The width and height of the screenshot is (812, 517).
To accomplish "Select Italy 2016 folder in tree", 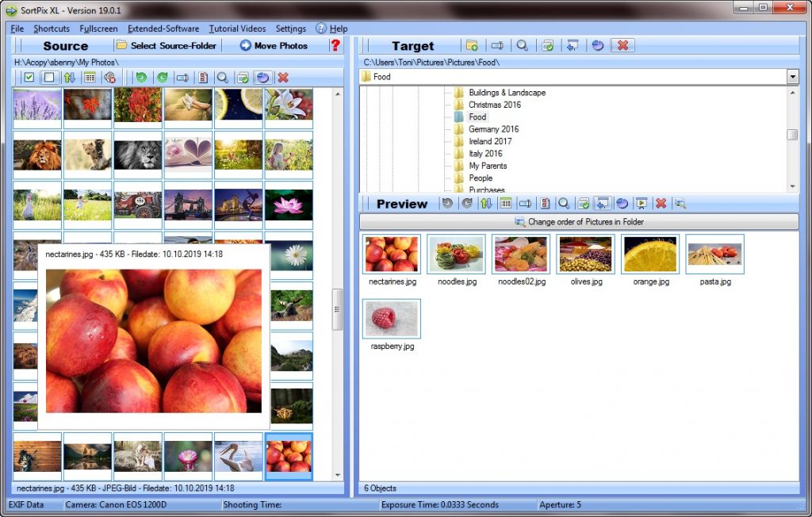I will tap(485, 154).
